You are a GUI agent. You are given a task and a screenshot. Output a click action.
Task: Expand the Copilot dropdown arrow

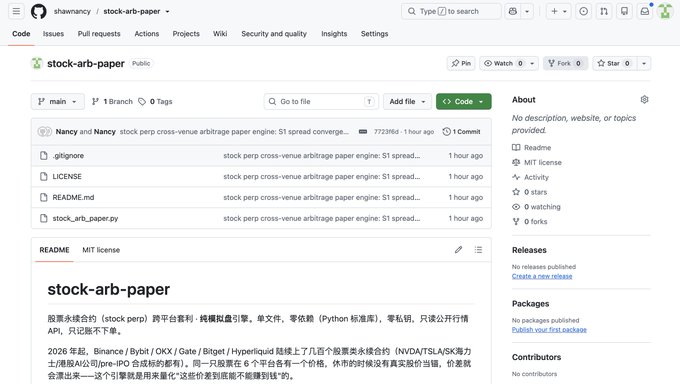click(x=527, y=11)
